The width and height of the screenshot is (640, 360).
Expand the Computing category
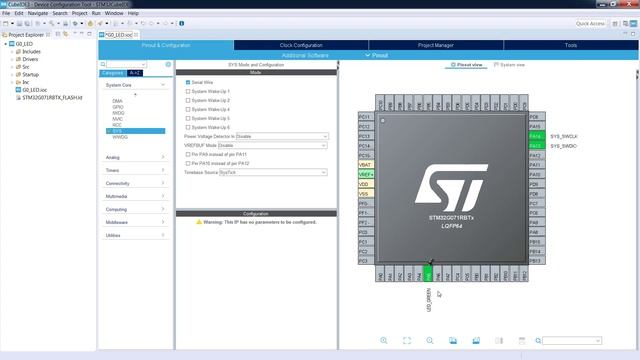tap(135, 209)
